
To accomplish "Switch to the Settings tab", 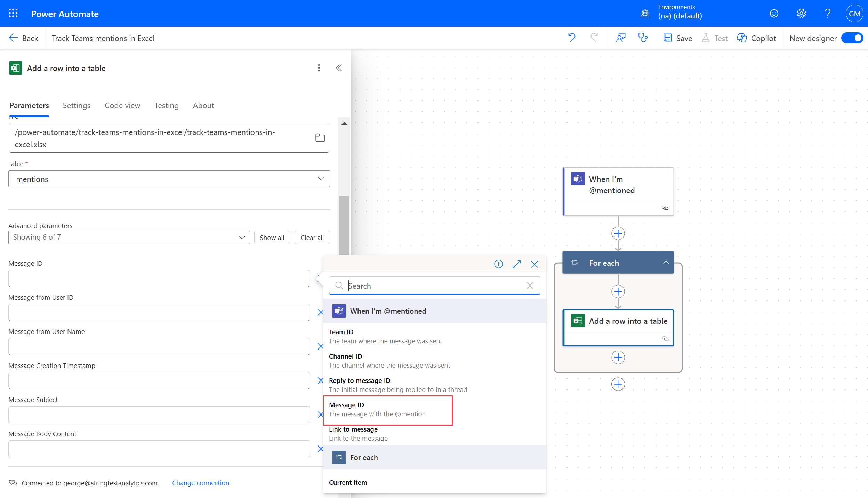I will (x=77, y=106).
